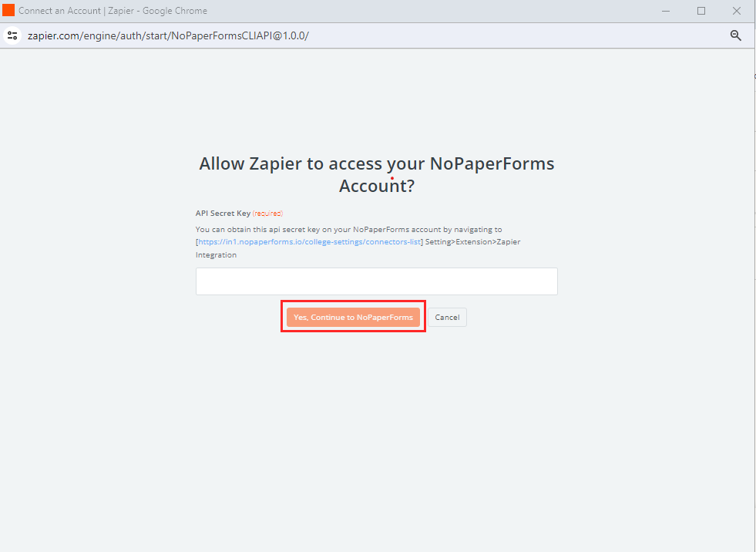Cancel the NoPaperForms account connection
756x552 pixels.
point(447,317)
